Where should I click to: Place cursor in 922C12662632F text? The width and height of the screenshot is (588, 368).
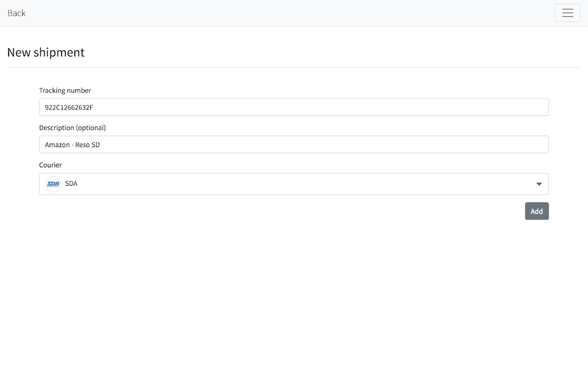click(69, 107)
